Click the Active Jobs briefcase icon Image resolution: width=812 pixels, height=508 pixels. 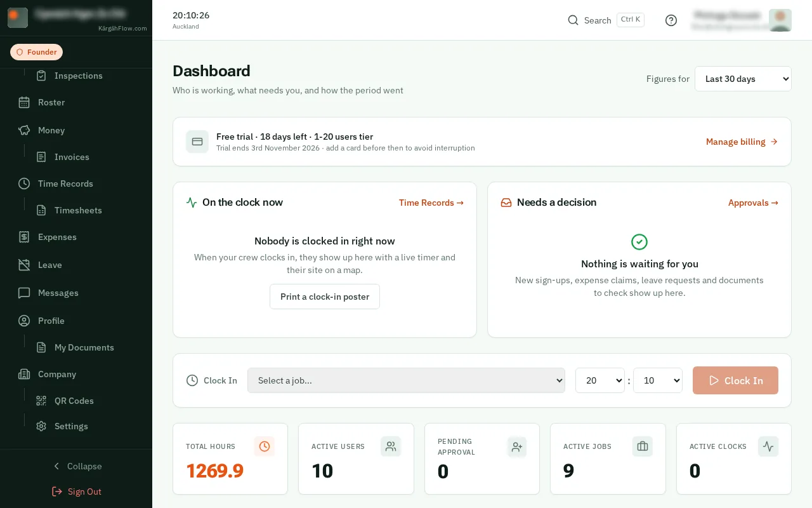(643, 446)
